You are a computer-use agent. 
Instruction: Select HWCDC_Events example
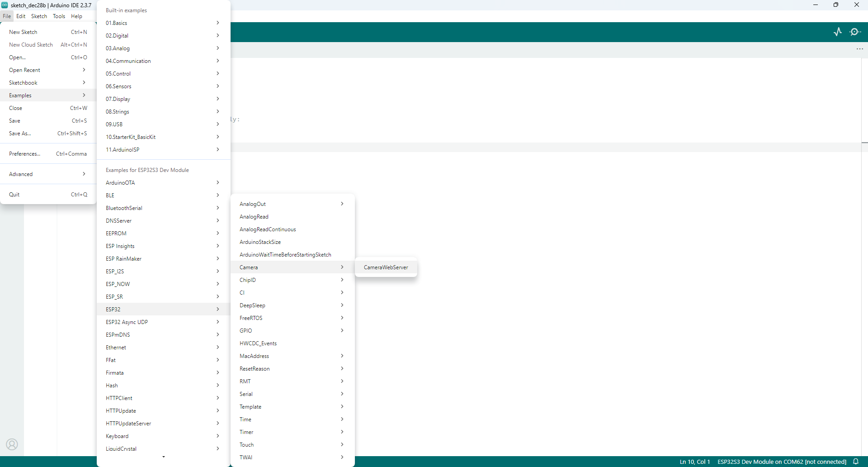point(258,343)
